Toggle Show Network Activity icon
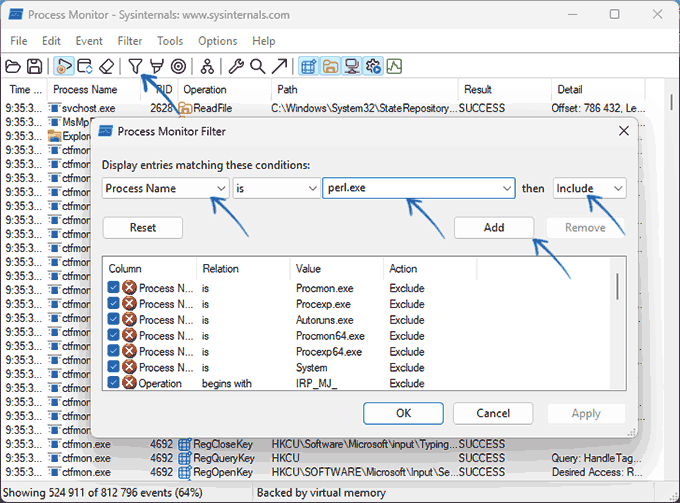Screen dimensions: 680x503 click(x=352, y=66)
